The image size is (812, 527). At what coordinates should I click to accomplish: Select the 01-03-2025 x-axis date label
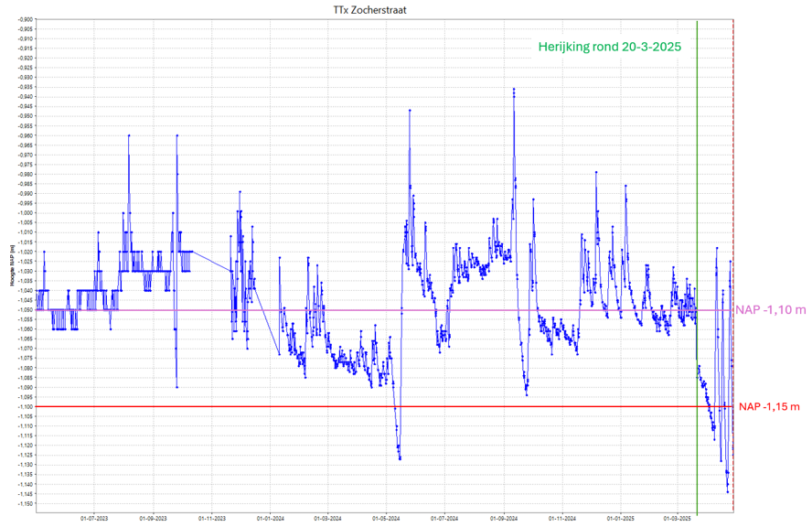[x=677, y=519]
